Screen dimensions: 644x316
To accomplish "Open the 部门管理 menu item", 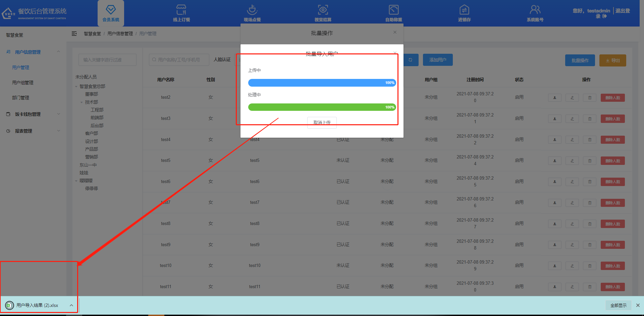I will point(21,98).
